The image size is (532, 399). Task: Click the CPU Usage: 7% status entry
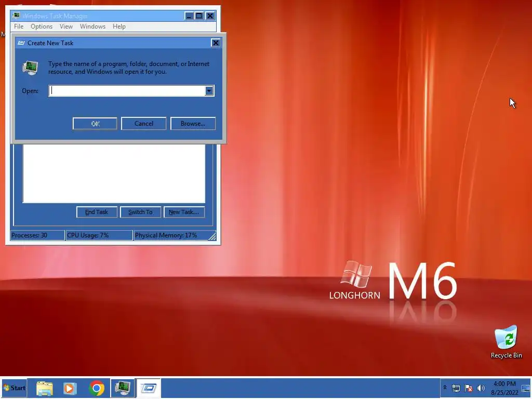tap(99, 235)
